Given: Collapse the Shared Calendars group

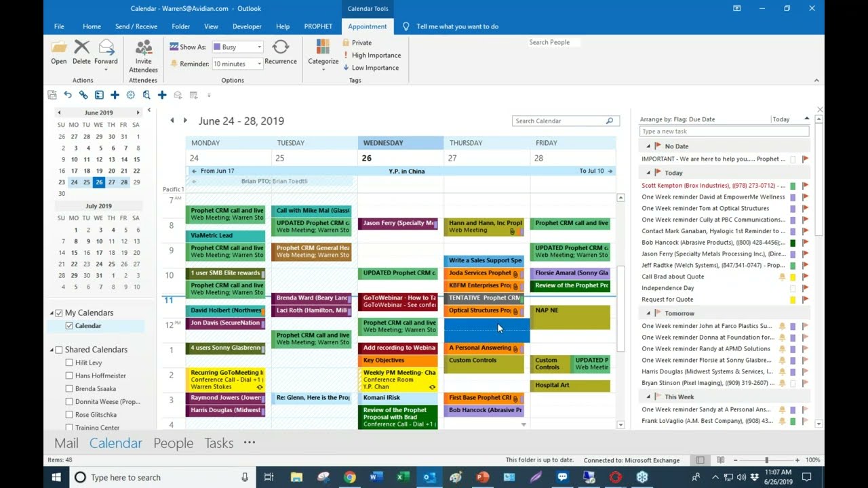Looking at the screenshot, I should 51,350.
